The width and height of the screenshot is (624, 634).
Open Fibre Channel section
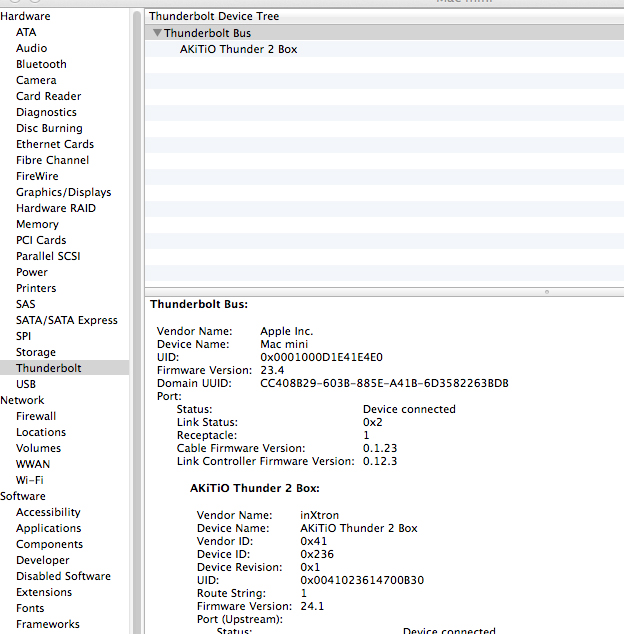(x=53, y=160)
